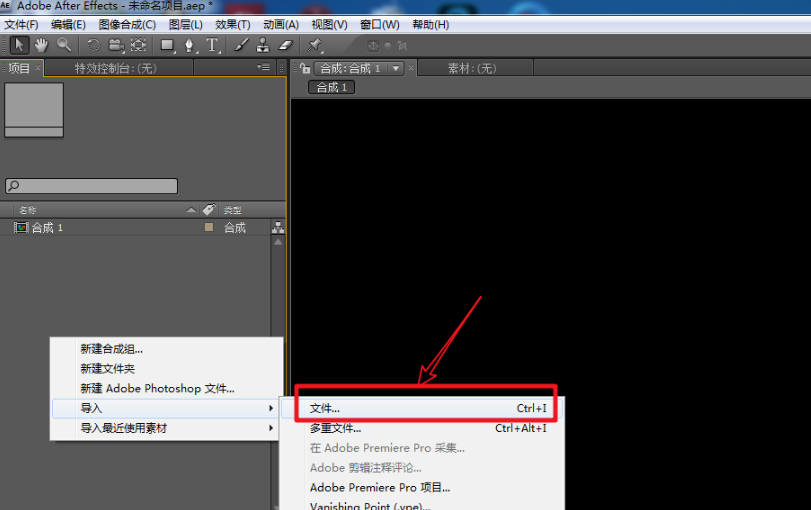This screenshot has height=510, width=811.
Task: Select the Type text tool
Action: click(x=213, y=46)
